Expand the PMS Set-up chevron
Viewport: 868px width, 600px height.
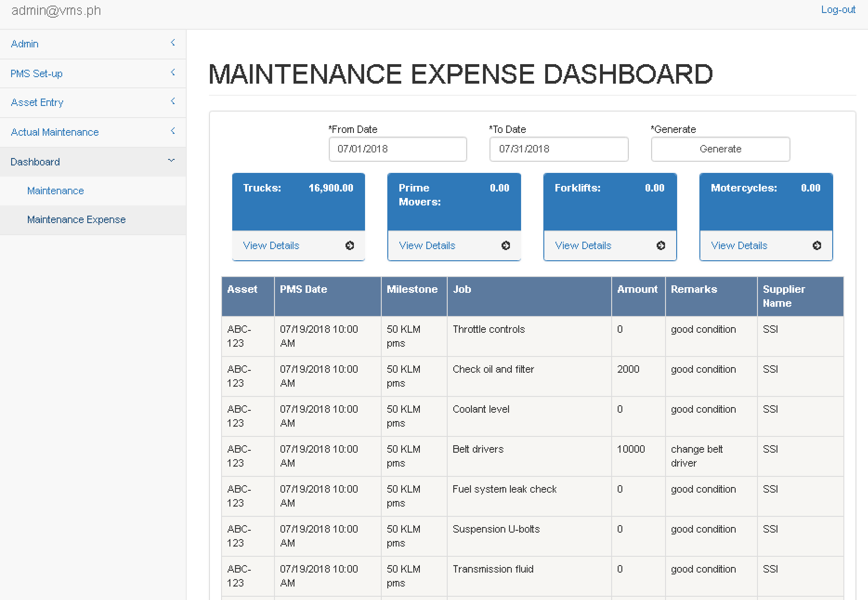[x=173, y=73]
